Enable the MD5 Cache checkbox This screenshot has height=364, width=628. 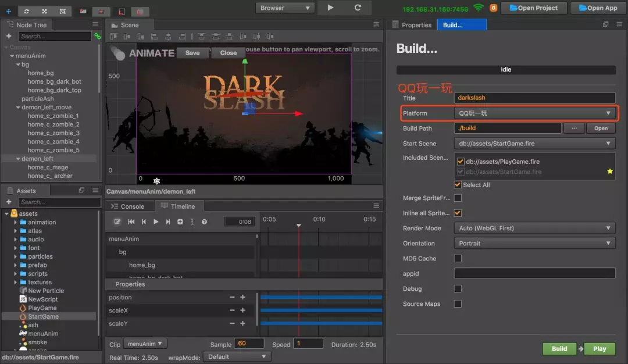458,259
